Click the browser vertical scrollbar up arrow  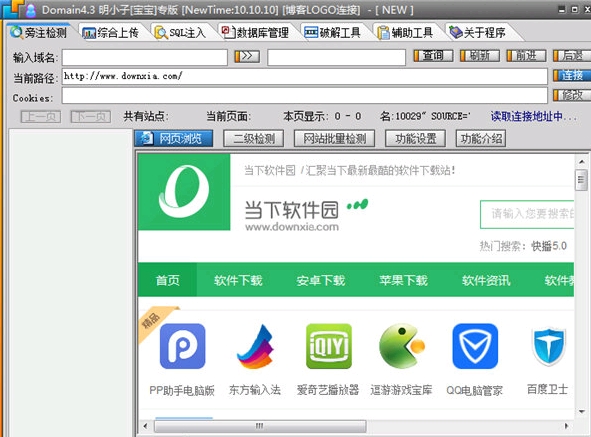coord(582,162)
